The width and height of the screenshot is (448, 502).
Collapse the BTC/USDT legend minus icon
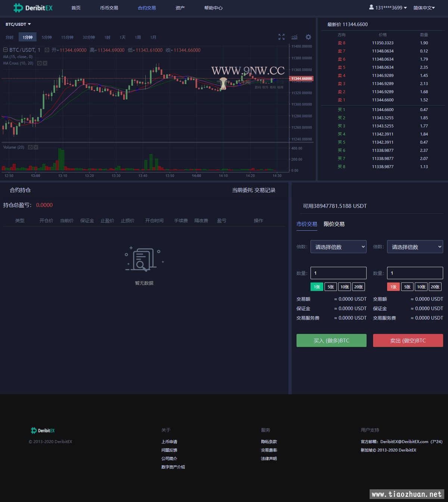[x=5, y=50]
